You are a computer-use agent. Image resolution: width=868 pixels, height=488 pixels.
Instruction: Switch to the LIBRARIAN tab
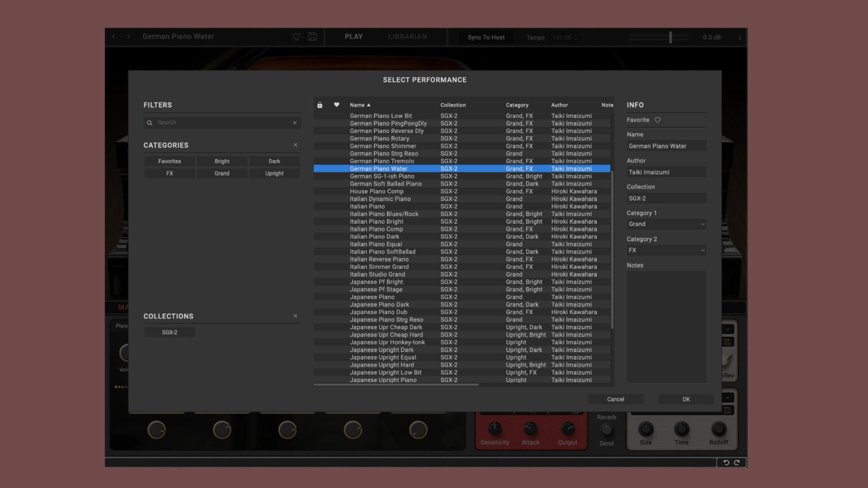pos(407,36)
